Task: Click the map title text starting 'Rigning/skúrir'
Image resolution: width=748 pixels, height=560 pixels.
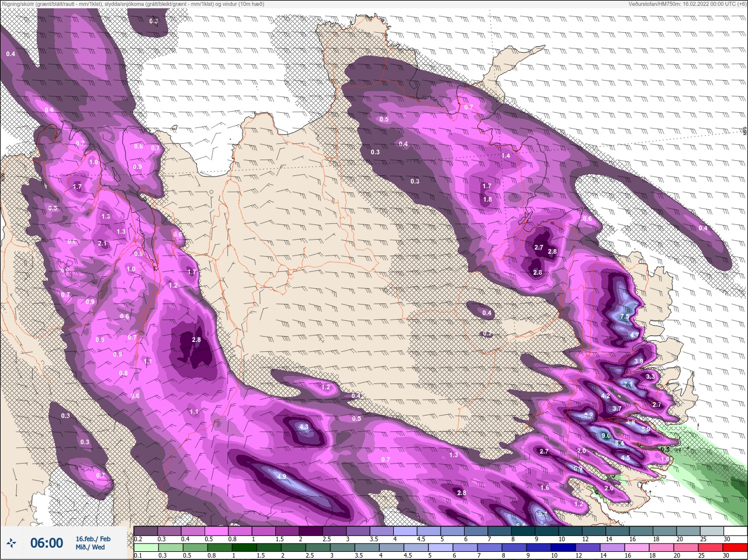Action: tap(133, 4)
